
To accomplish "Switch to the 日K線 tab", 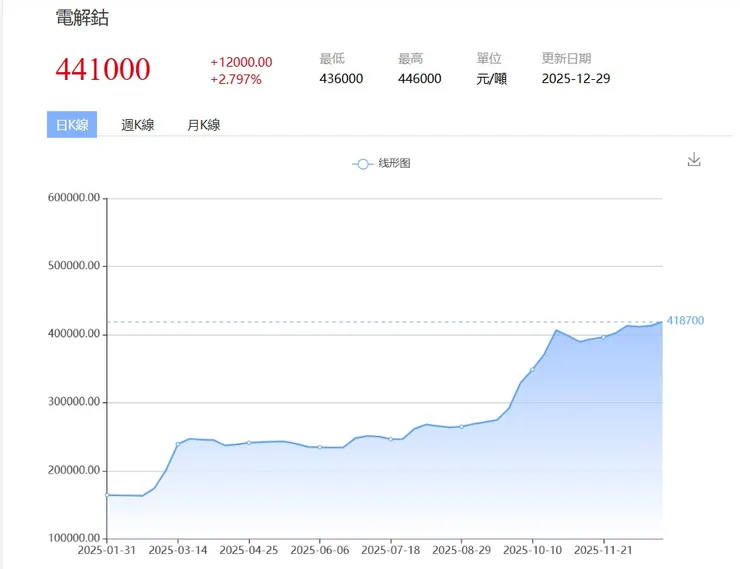I will pos(72,125).
